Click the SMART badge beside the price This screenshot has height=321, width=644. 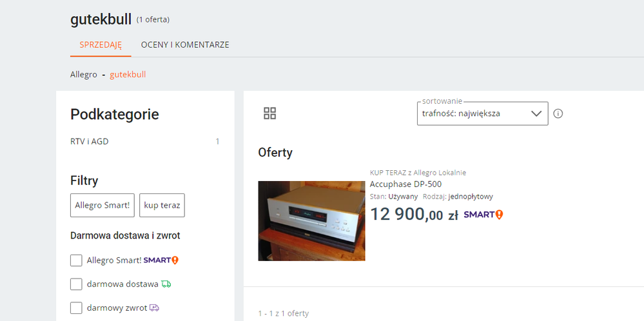[x=483, y=215]
